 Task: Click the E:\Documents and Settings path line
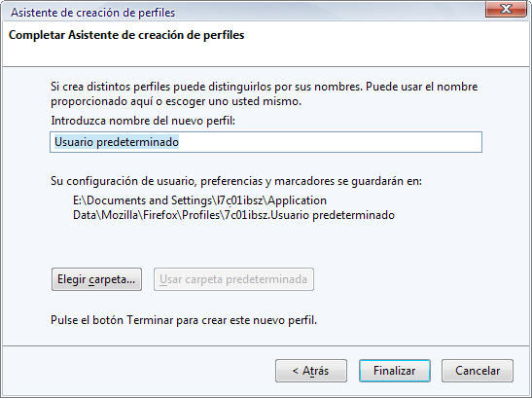point(199,200)
